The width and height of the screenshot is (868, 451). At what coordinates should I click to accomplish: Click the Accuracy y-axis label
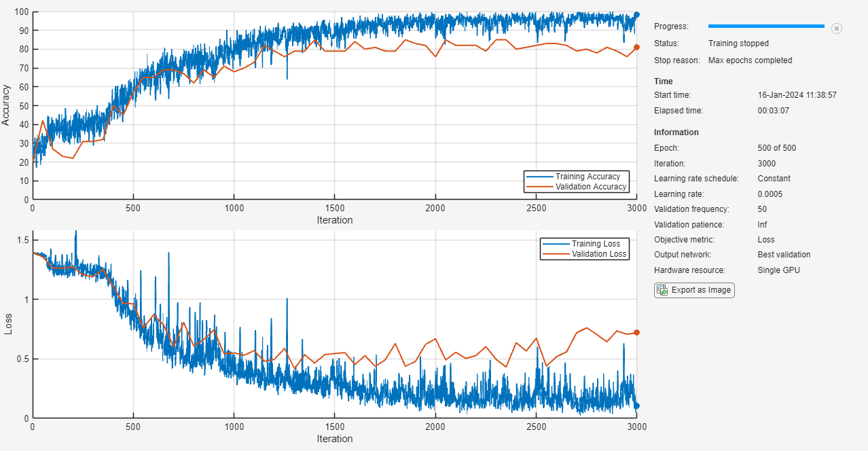pos(6,105)
